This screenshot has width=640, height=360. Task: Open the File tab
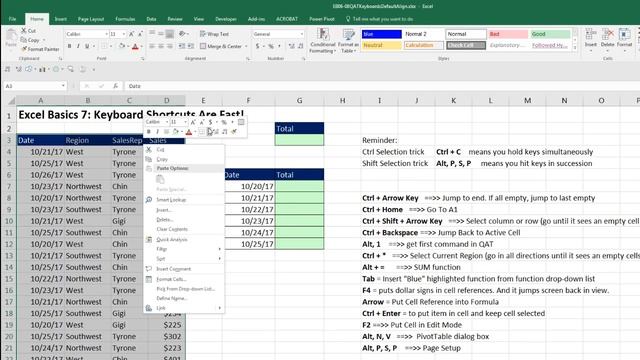pyautogui.click(x=12, y=19)
